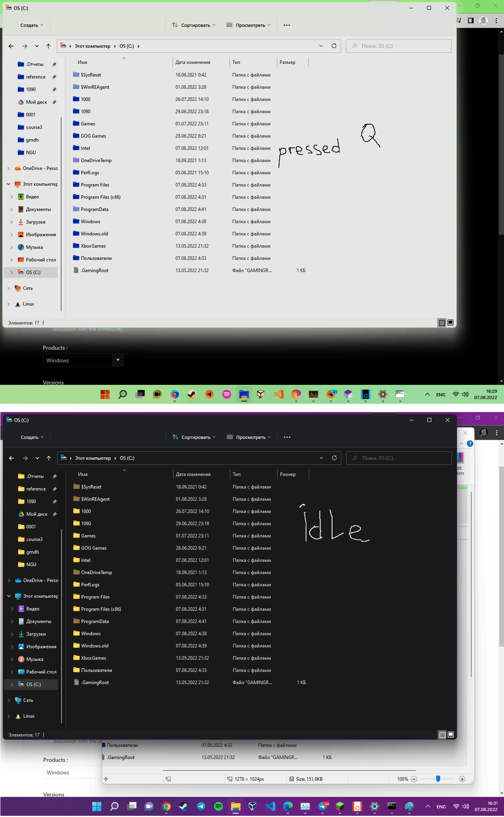Open the Products Windows dropdown arrow on black page

click(x=118, y=360)
